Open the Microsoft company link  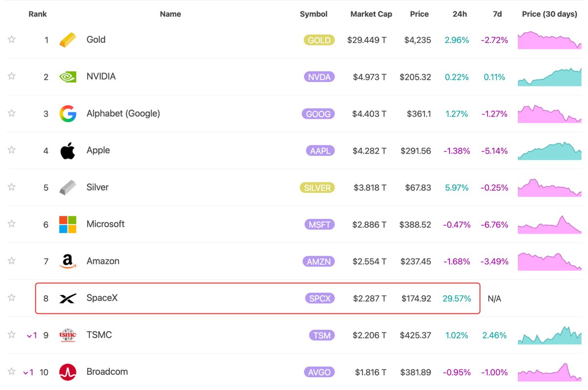point(105,224)
